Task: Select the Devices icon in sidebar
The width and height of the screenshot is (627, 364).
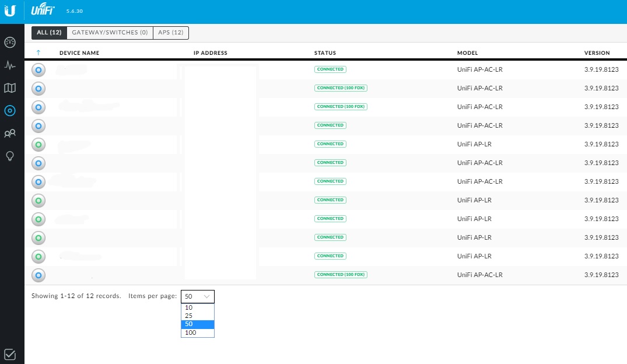Action: click(10, 110)
